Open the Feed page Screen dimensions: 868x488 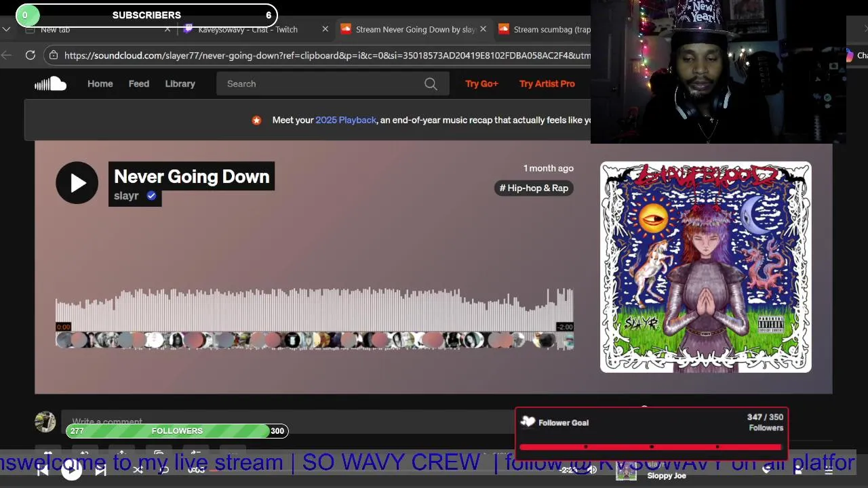[x=139, y=84]
